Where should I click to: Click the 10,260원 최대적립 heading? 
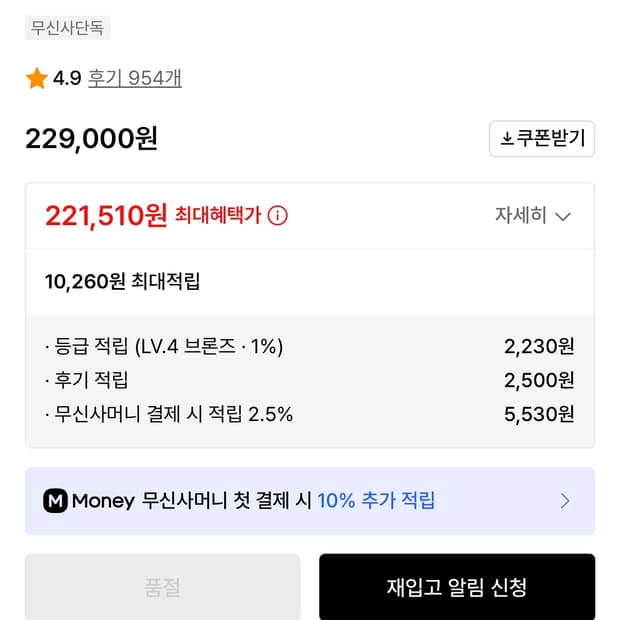click(123, 282)
